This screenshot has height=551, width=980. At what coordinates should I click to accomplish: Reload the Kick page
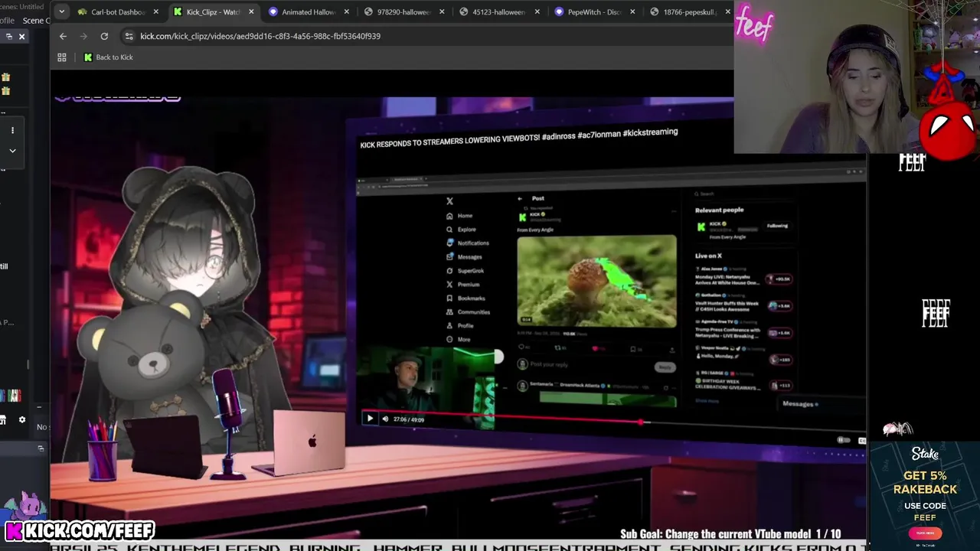104,36
